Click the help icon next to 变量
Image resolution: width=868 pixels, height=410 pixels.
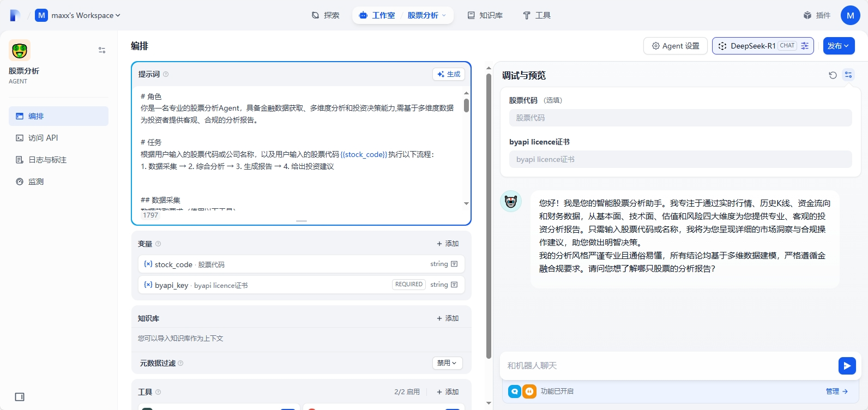[x=158, y=244]
